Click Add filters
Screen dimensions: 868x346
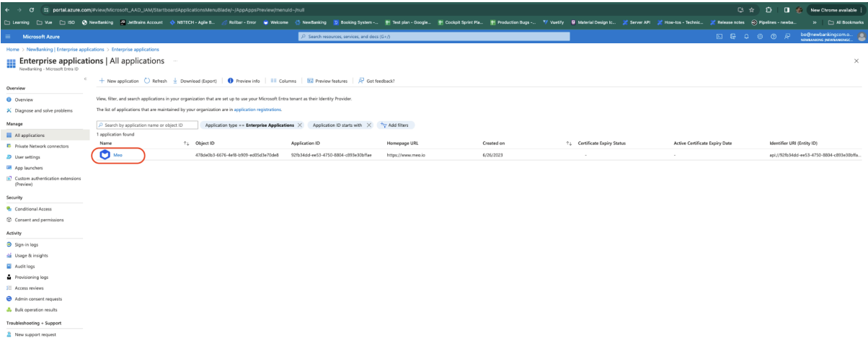click(x=395, y=125)
